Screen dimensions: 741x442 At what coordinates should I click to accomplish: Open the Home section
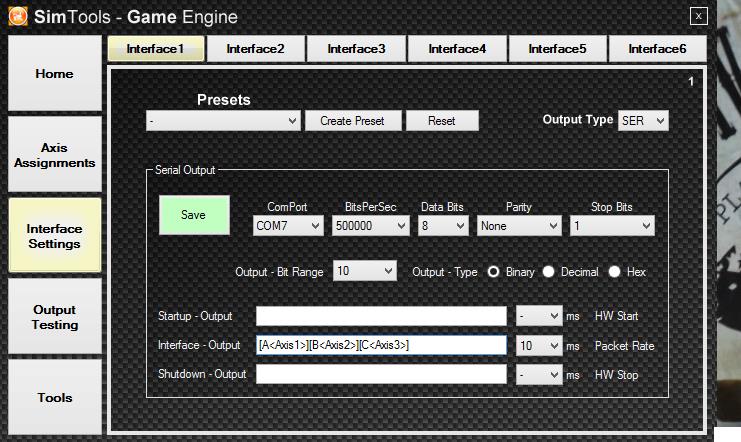[x=55, y=74]
